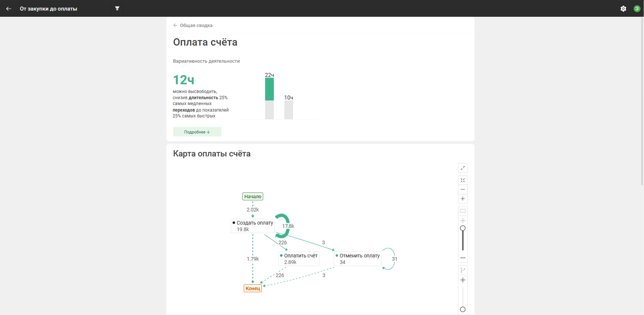Image resolution: width=644 pixels, height=315 pixels.
Task: Select the Отменить оплату node
Action: click(x=358, y=259)
